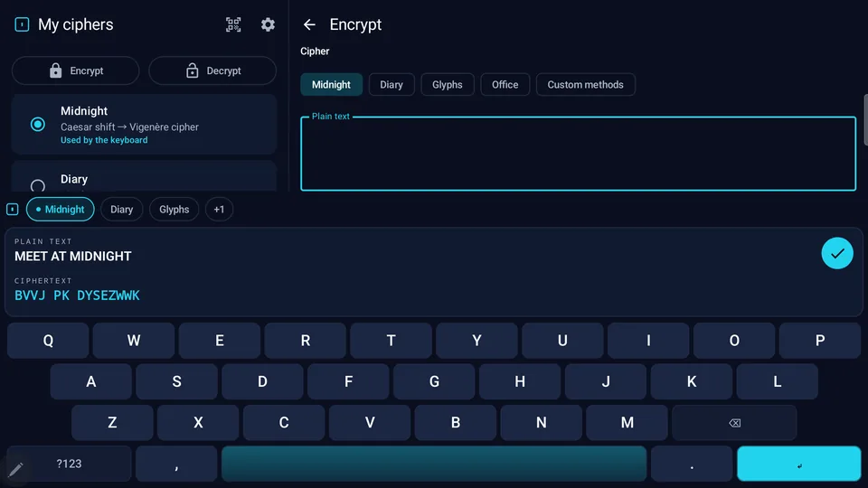Select the Midnight cipher radio button
The width and height of the screenshot is (868, 488).
coord(38,125)
